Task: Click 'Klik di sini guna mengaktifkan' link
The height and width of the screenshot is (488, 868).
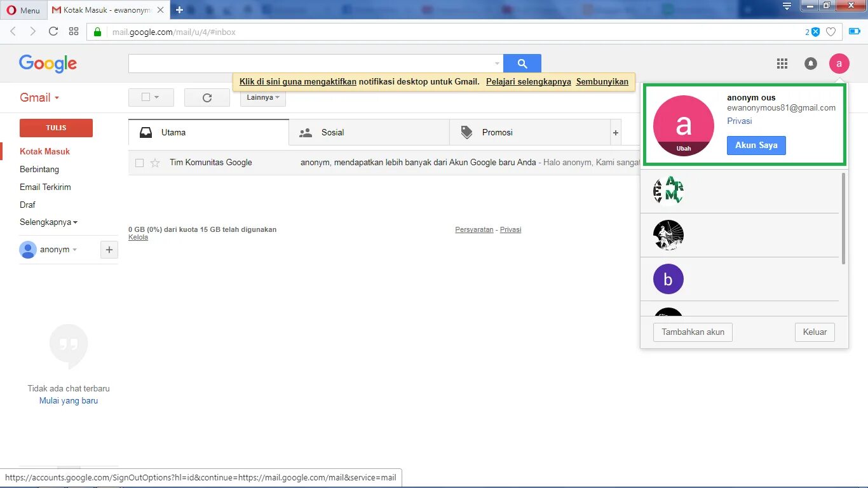Action: tap(298, 81)
